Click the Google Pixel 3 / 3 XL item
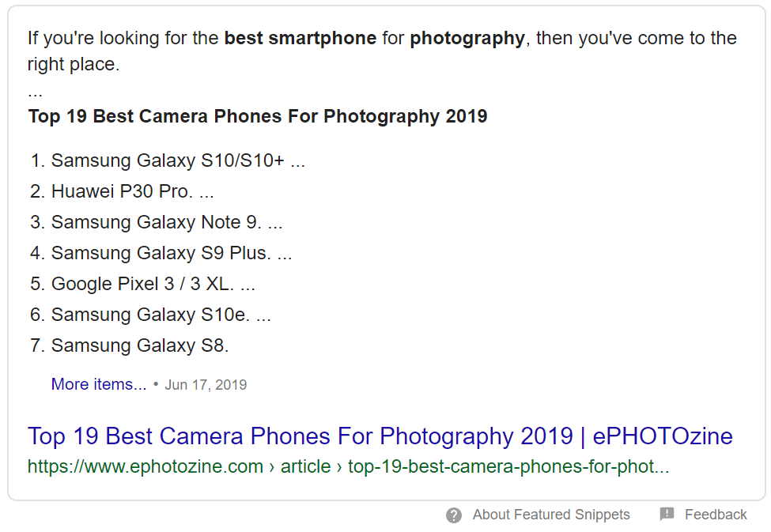The width and height of the screenshot is (771, 532). pyautogui.click(x=142, y=284)
